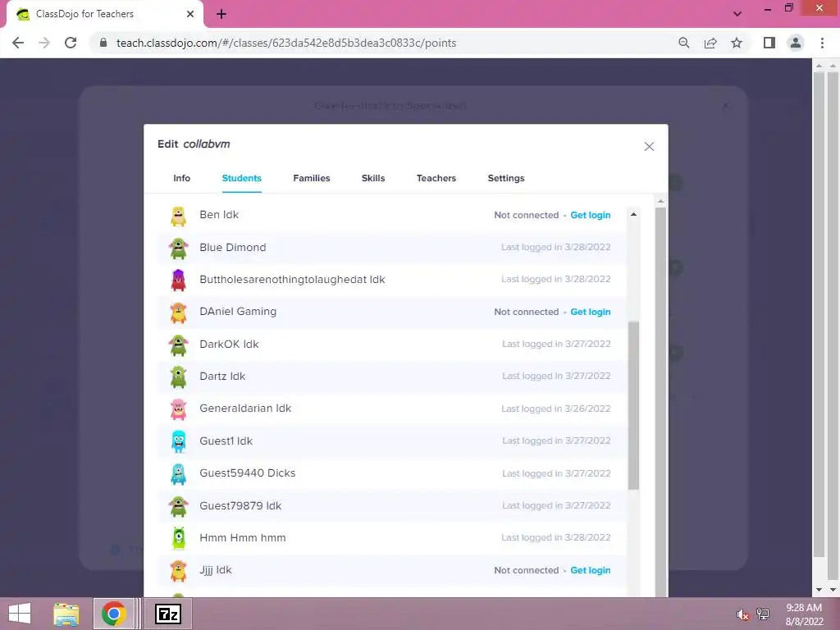Click Guest1 Idk's blue monster avatar
Viewport: 840px width, 630px height.
click(178, 441)
